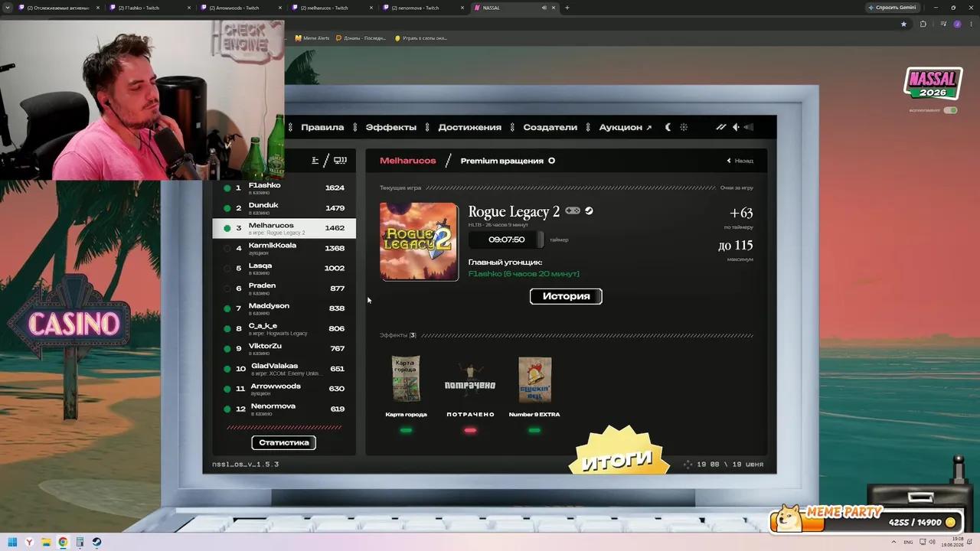Switch leaderboard to monitor view icon
The height and width of the screenshot is (551, 980).
click(x=341, y=160)
